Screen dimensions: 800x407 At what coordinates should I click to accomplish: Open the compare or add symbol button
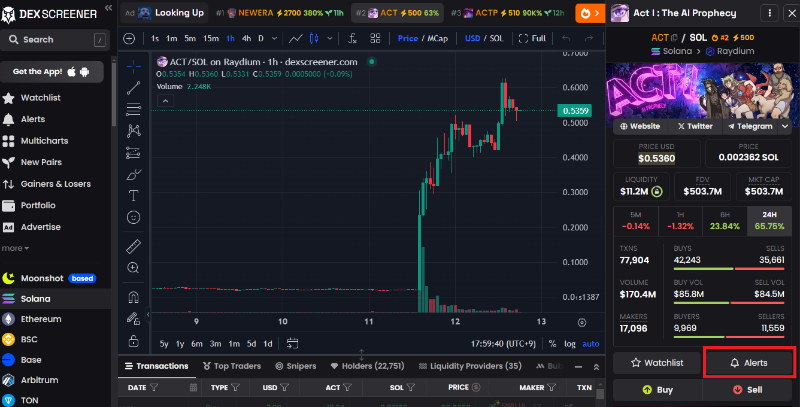point(130,38)
